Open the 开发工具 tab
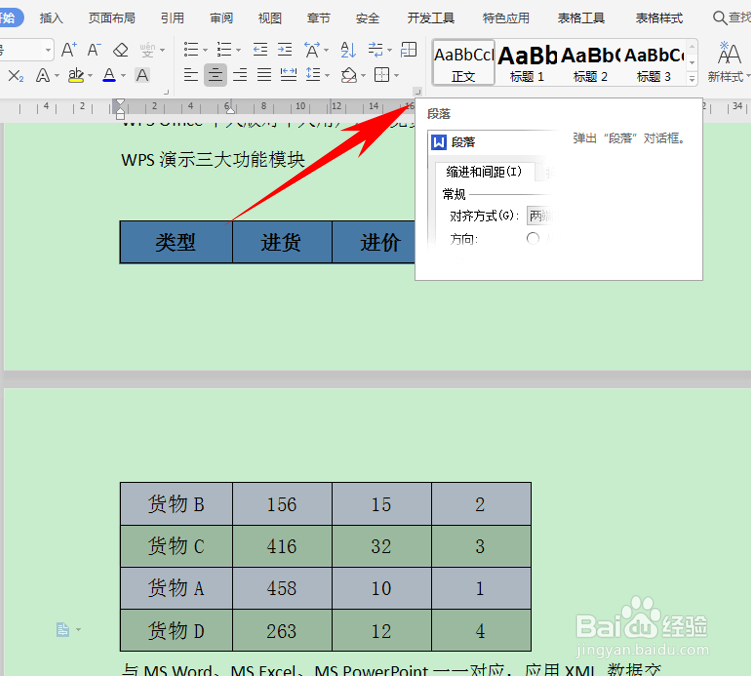 431,18
